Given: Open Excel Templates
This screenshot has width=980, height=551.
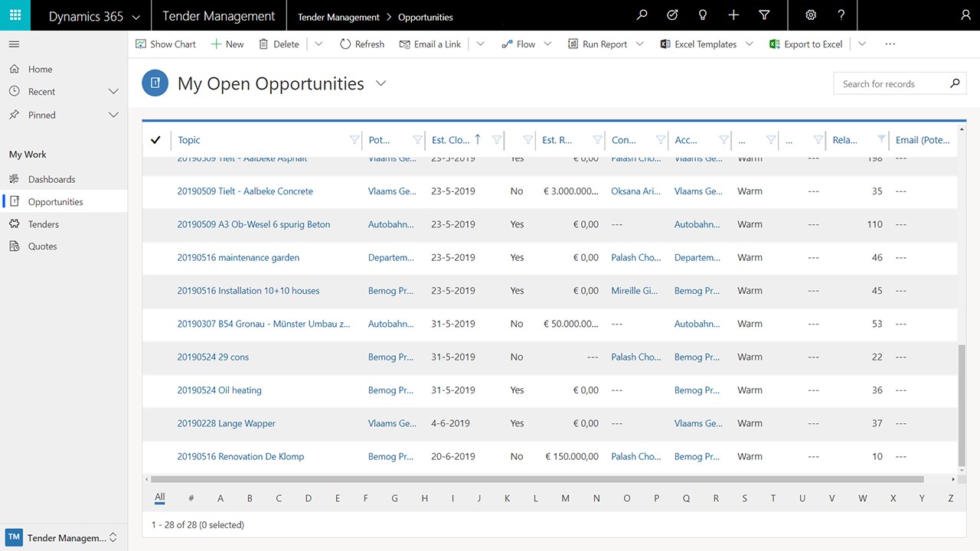Looking at the screenshot, I should [698, 44].
